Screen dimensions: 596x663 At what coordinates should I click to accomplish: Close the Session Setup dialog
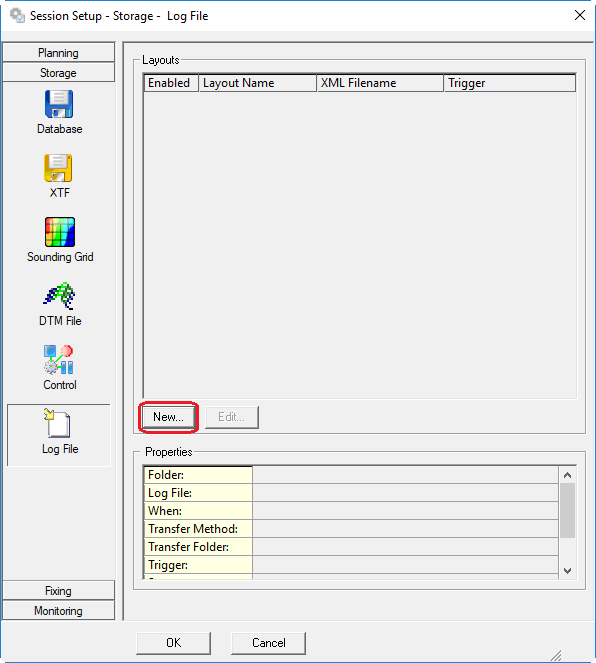pyautogui.click(x=580, y=15)
